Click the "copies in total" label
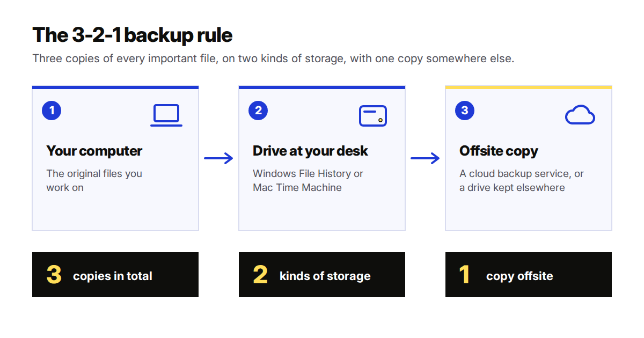 (113, 276)
